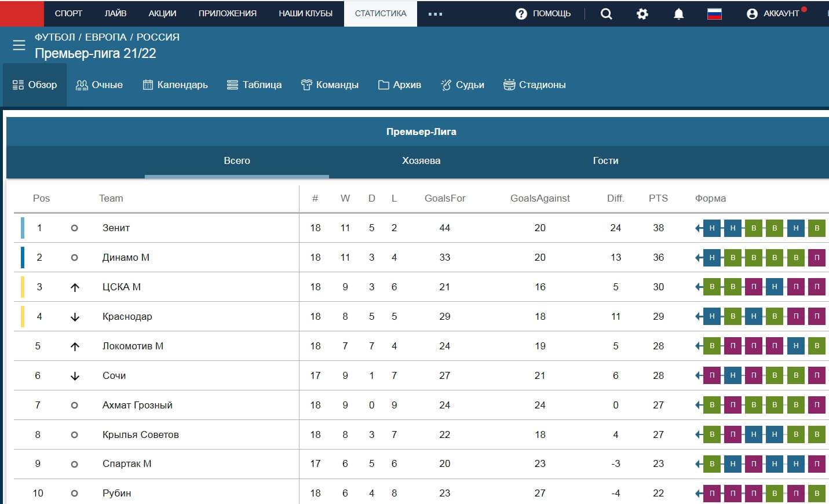
Task: Click Зенит unchanged-position circle indicator
Action: click(74, 228)
